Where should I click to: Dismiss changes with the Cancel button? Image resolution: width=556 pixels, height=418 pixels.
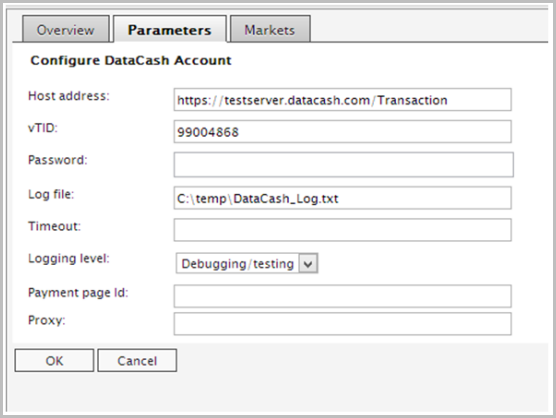pos(137,361)
